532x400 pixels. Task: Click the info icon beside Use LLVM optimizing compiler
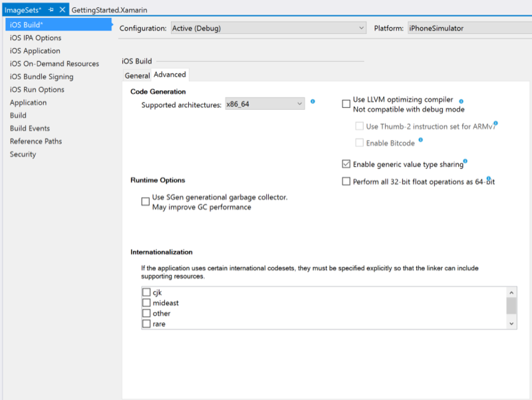click(461, 101)
